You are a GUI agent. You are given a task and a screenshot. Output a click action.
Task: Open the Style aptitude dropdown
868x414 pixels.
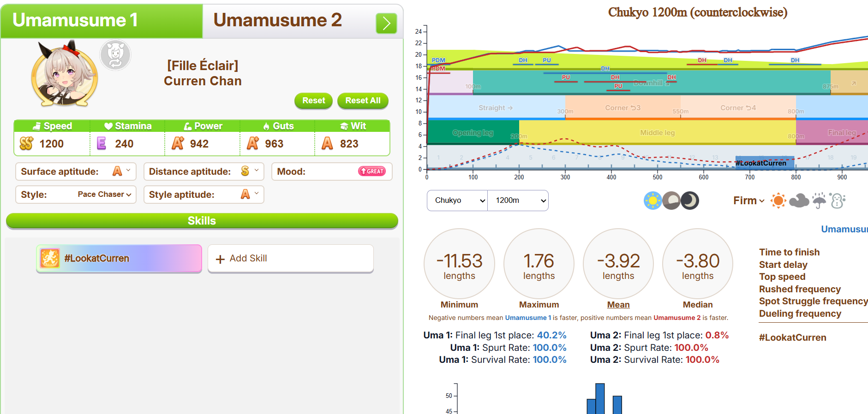[204, 195]
